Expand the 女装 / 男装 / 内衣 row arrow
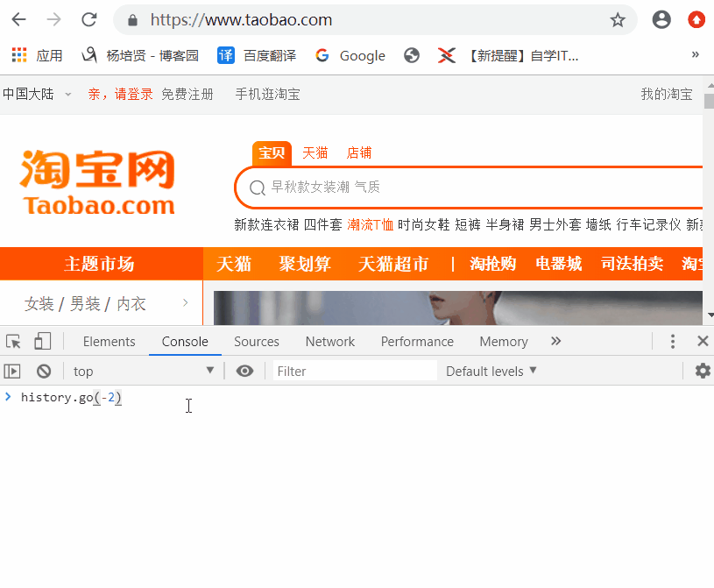 point(186,302)
